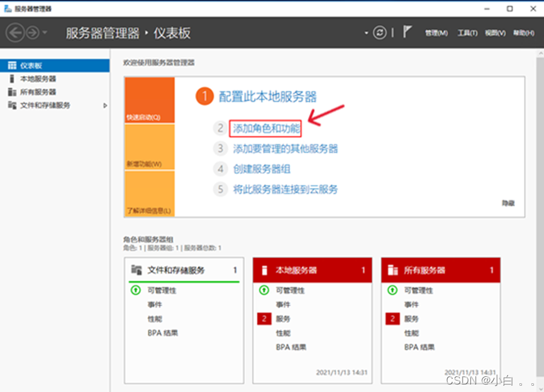Screen dimensions: 544x392
Task: Click the scrollbar up arrow
Action: (540, 53)
